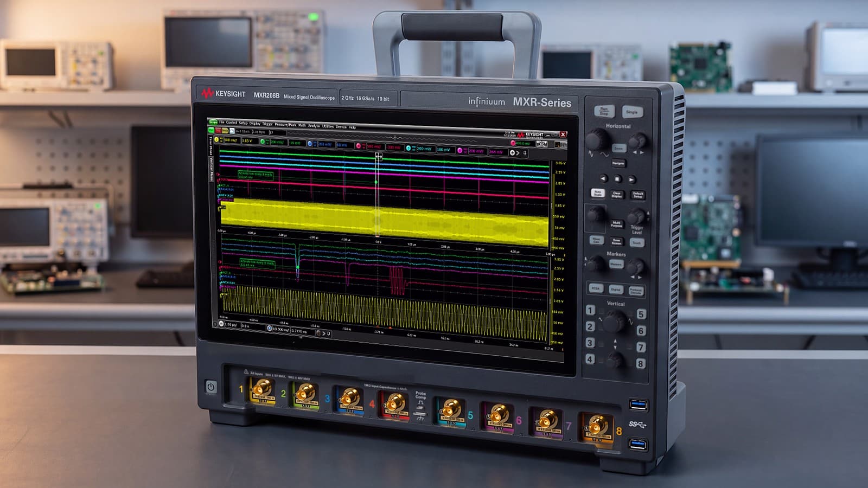Viewport: 868px width, 488px height.
Task: Push the Markers button
Action: click(616, 264)
